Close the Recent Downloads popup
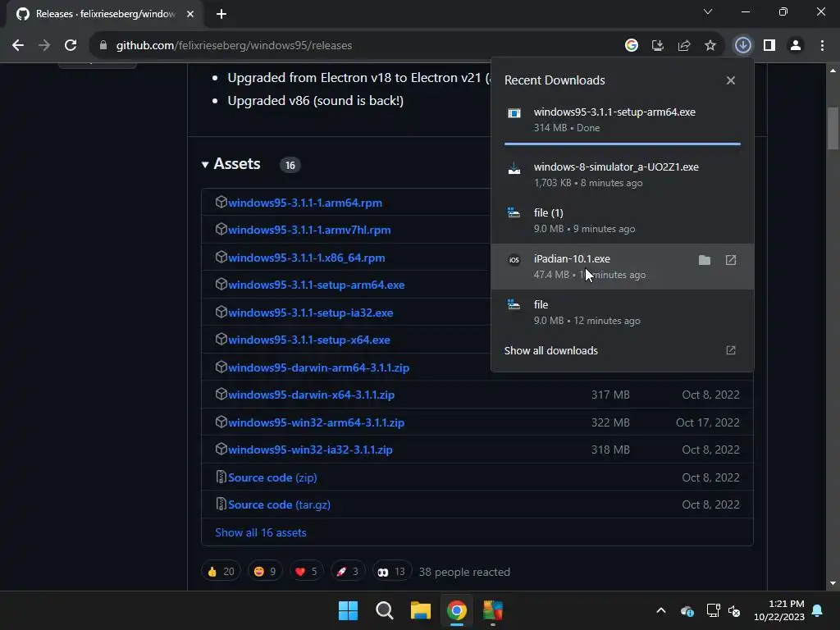This screenshot has height=630, width=840. point(731,80)
